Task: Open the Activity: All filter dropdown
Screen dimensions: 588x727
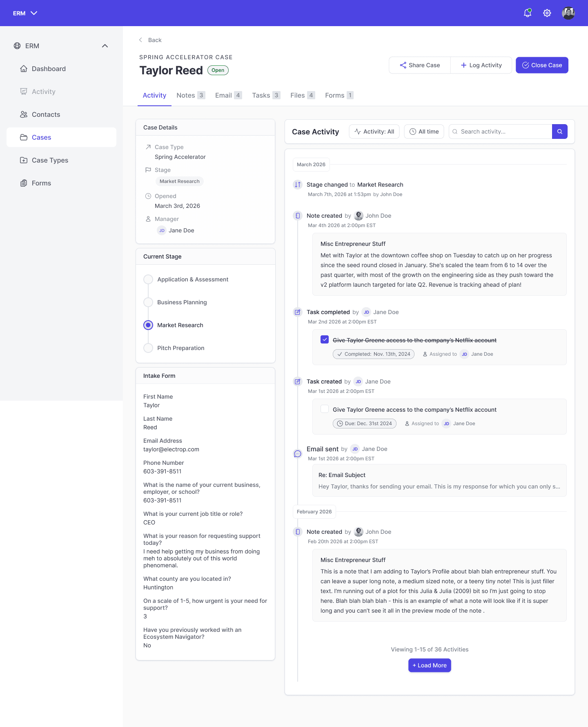Action: point(374,132)
